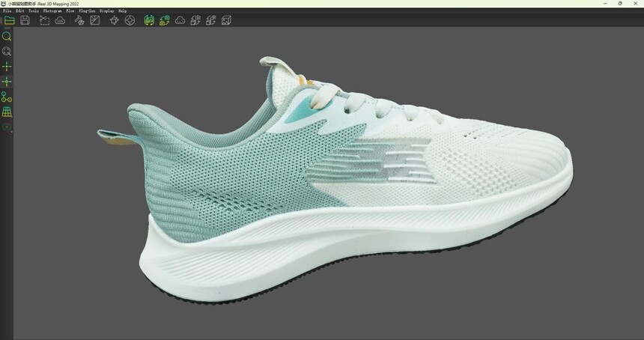Select the perspective grid tool
The image size is (644, 340).
[x=7, y=112]
